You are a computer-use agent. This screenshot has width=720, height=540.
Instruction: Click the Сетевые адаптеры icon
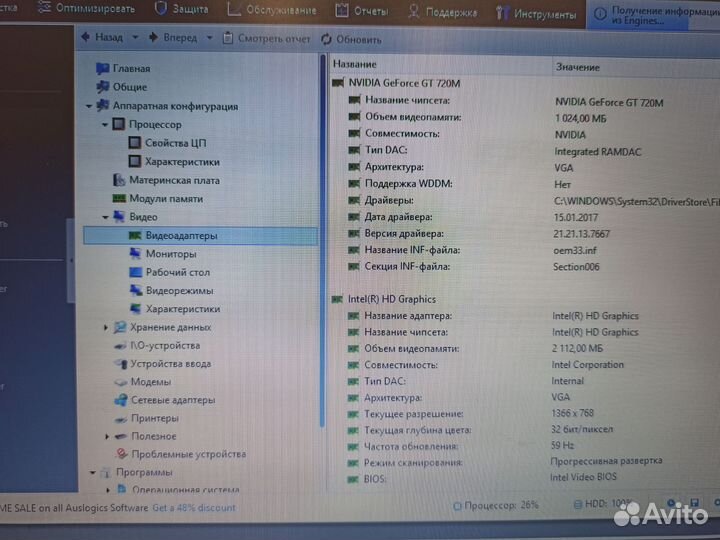pyautogui.click(x=121, y=400)
